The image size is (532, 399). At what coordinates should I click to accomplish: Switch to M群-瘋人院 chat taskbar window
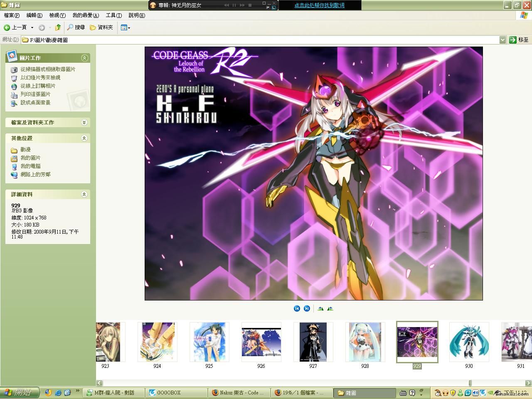[114, 393]
